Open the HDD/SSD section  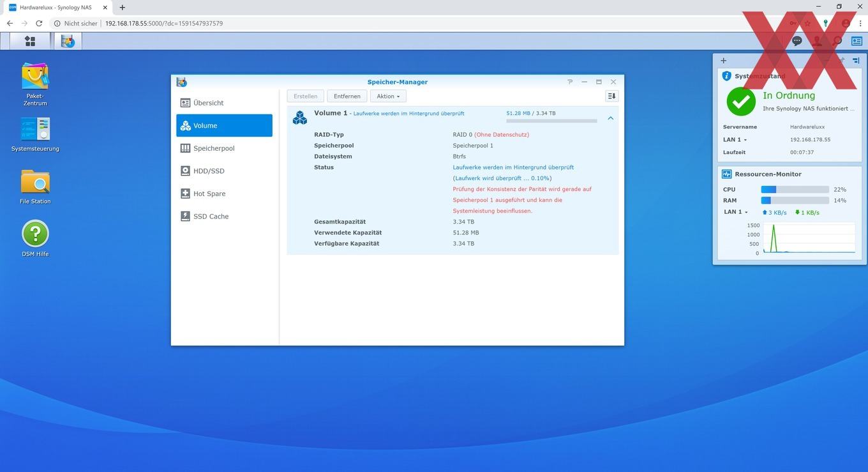[224, 171]
